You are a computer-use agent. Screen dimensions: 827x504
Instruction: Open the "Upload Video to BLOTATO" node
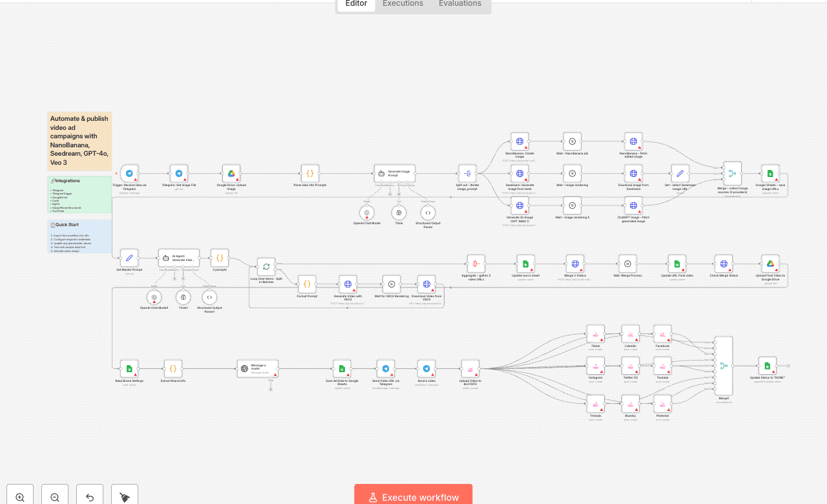tap(470, 369)
